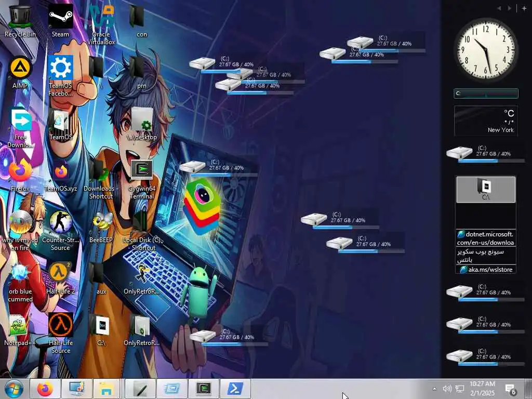The image size is (532, 399).
Task: Open the Local Disk (C) shortcut
Action: tap(142, 231)
